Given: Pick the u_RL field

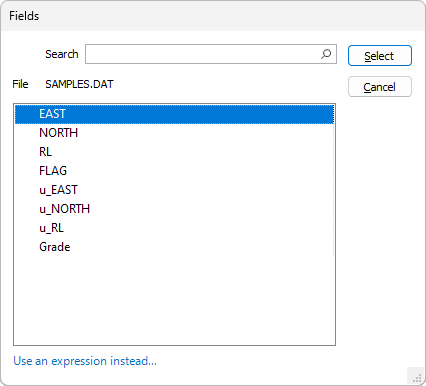Looking at the screenshot, I should tap(174, 228).
